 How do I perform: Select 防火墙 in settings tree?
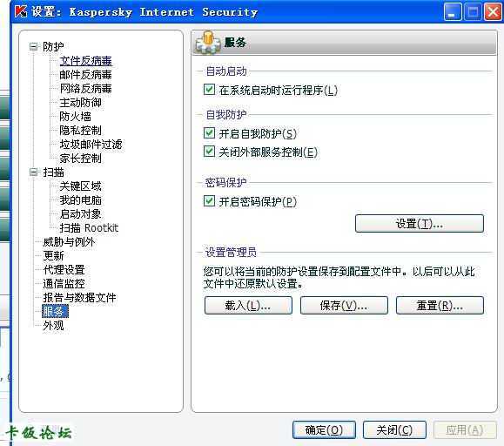pos(75,117)
